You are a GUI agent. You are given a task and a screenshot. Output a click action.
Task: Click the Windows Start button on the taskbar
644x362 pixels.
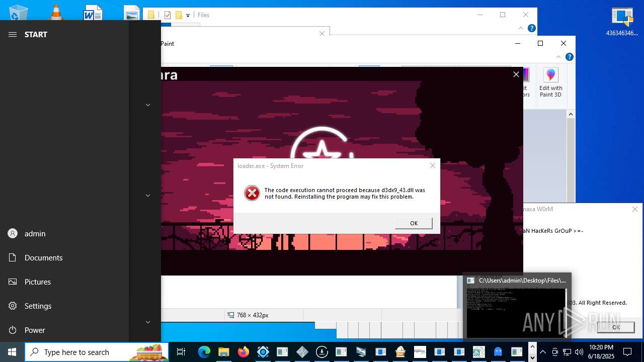tap(12, 352)
